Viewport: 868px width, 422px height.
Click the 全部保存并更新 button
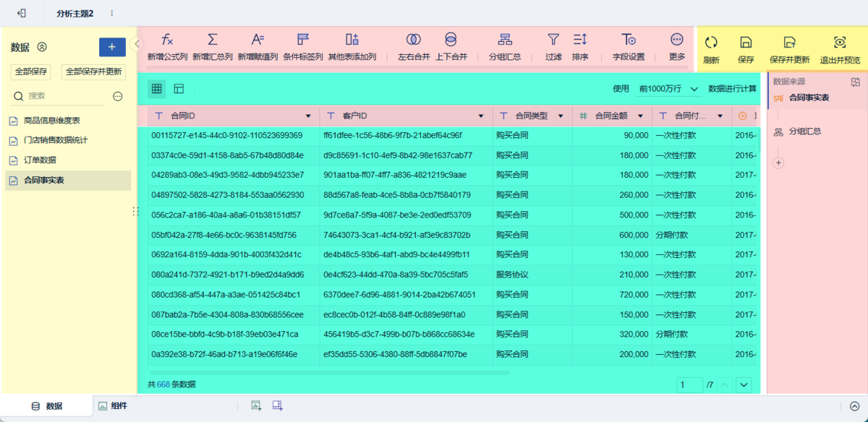[x=93, y=72]
